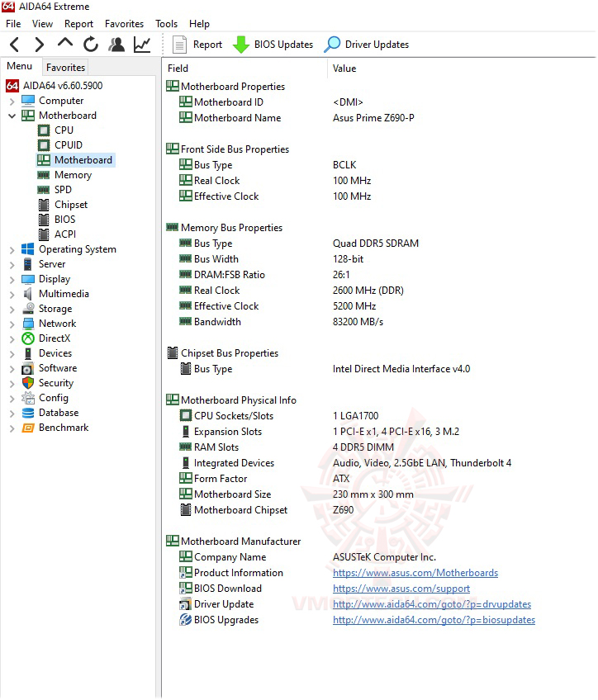Click the 'Asus Prime Z690-P' value
598x700 pixels.
coord(373,118)
